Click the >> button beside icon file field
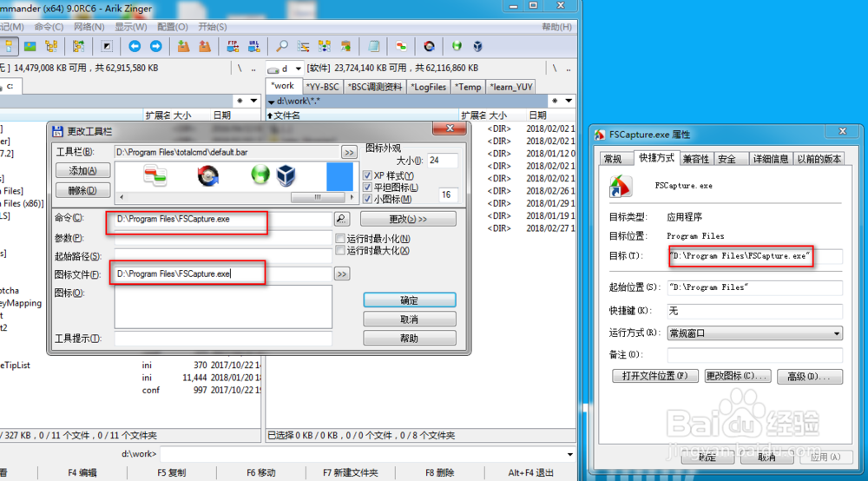Screen dimensions: 868x481 click(x=341, y=274)
